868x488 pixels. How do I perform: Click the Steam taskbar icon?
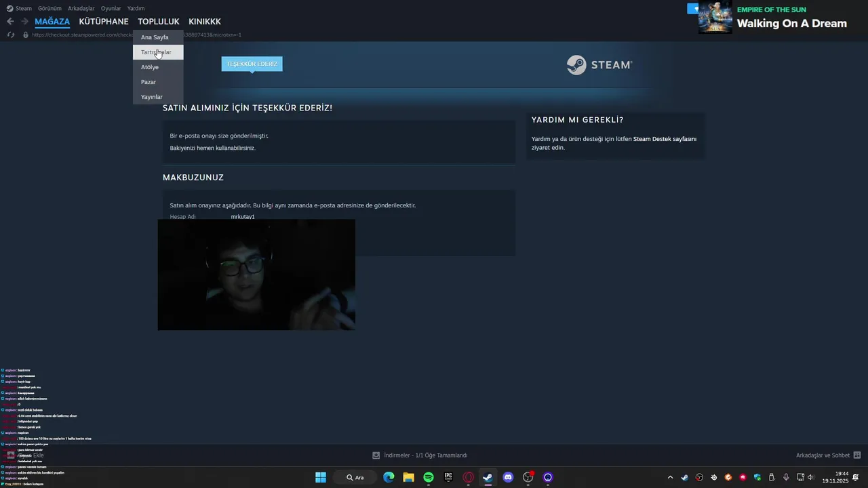point(488,477)
